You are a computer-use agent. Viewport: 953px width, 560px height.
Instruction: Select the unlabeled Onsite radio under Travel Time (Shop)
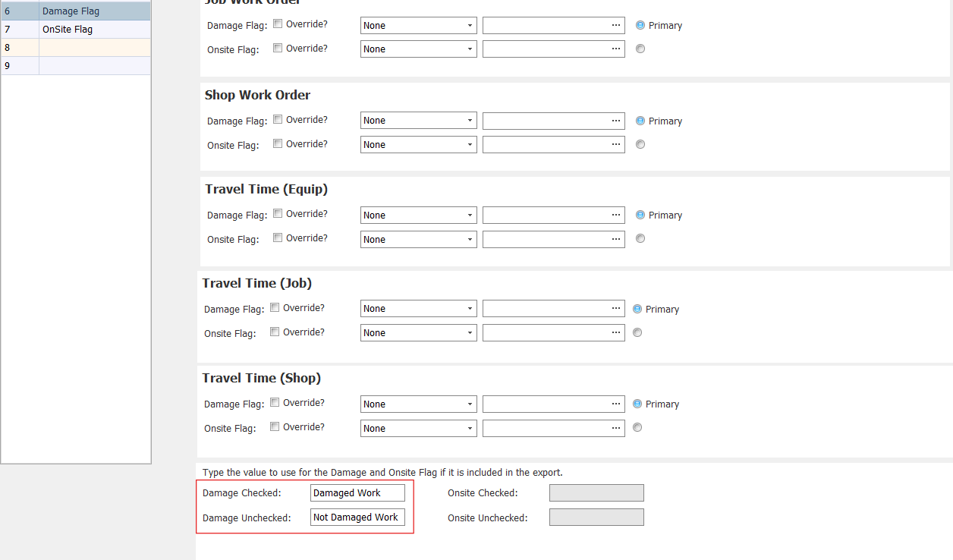[637, 427]
